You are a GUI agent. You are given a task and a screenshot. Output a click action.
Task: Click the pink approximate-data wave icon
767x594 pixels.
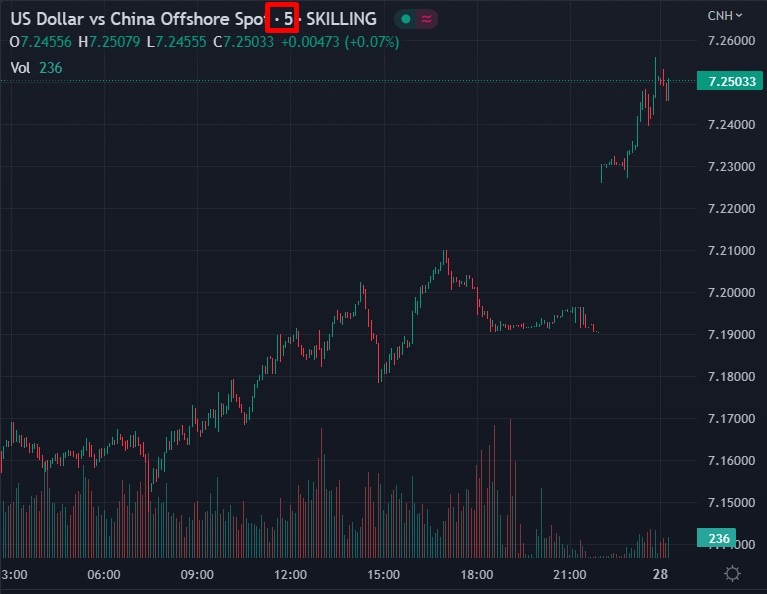427,19
